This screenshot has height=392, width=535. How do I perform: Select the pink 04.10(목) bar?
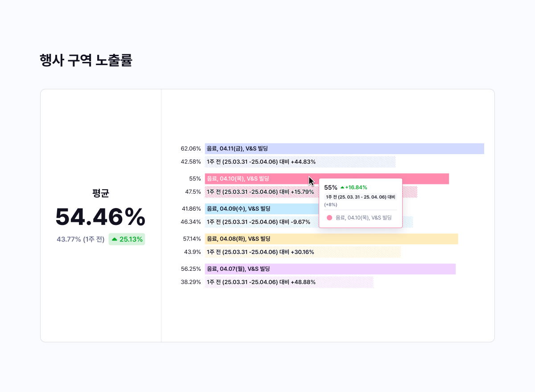(327, 179)
